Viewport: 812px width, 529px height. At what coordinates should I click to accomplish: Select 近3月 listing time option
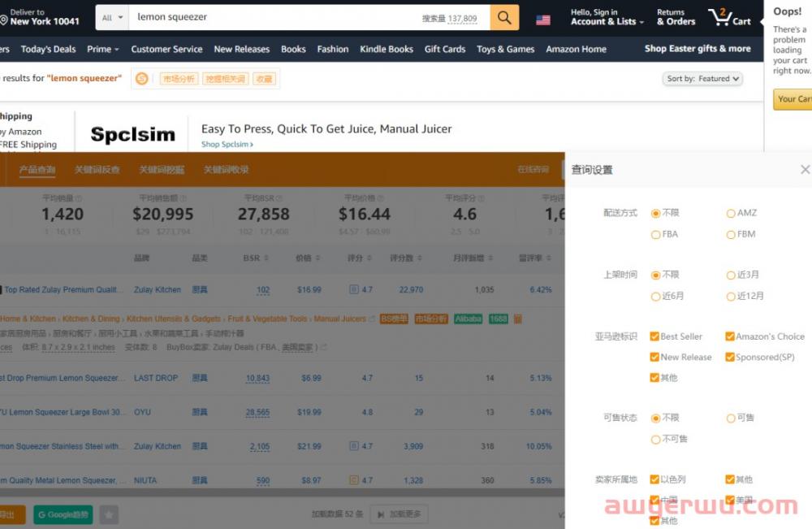click(731, 275)
